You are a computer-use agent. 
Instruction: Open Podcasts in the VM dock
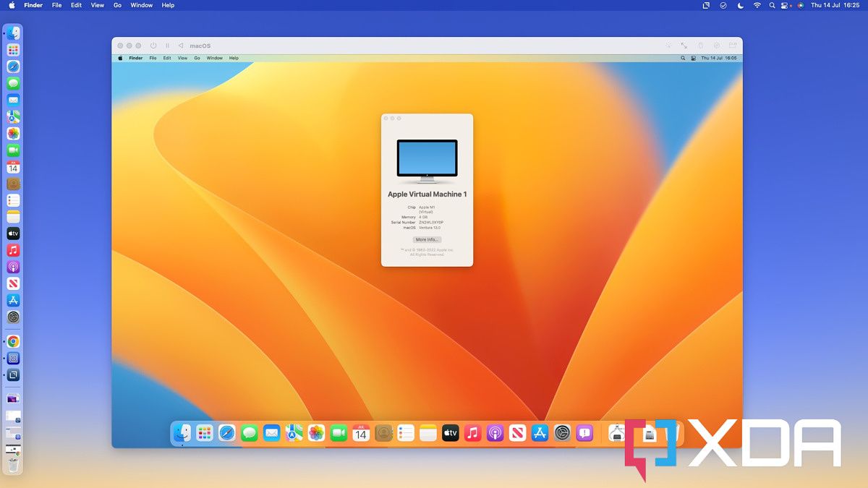coord(495,433)
